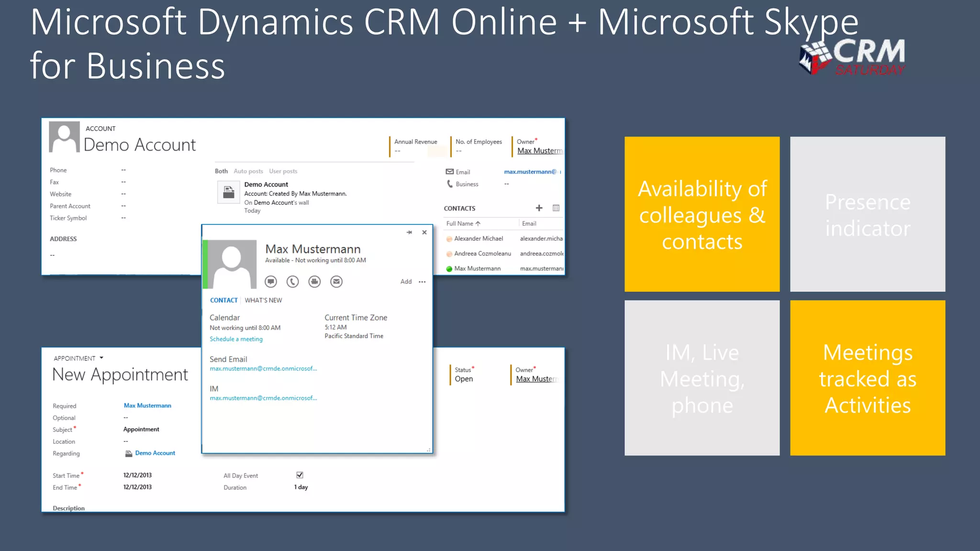Toggle All Day Event checkbox
Screen dimensions: 980x551
point(300,475)
